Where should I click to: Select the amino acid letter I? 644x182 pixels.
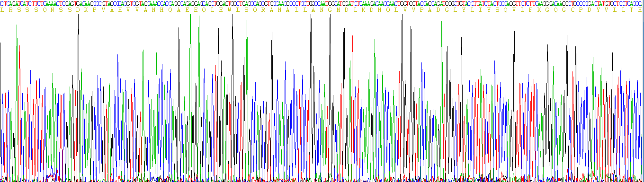point(480,10)
